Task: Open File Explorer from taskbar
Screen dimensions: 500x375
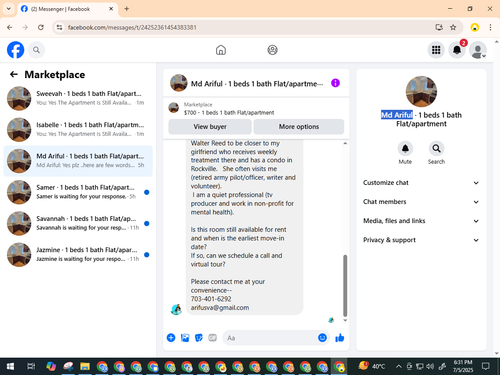Action: click(85, 367)
